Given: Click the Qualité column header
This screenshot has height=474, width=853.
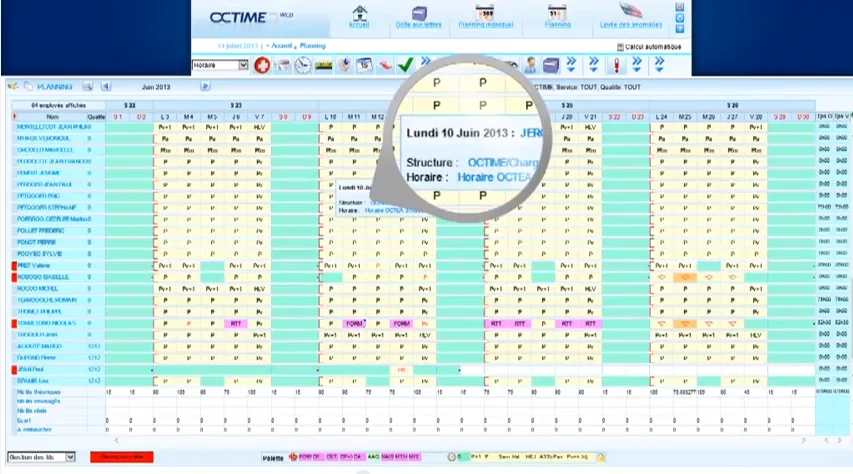Looking at the screenshot, I should pos(96,117).
